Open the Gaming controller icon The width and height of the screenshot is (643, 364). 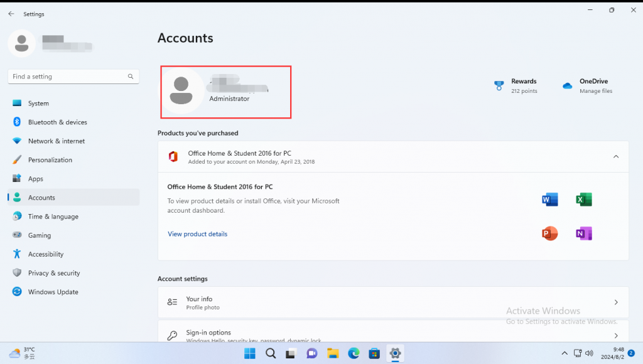pyautogui.click(x=17, y=235)
